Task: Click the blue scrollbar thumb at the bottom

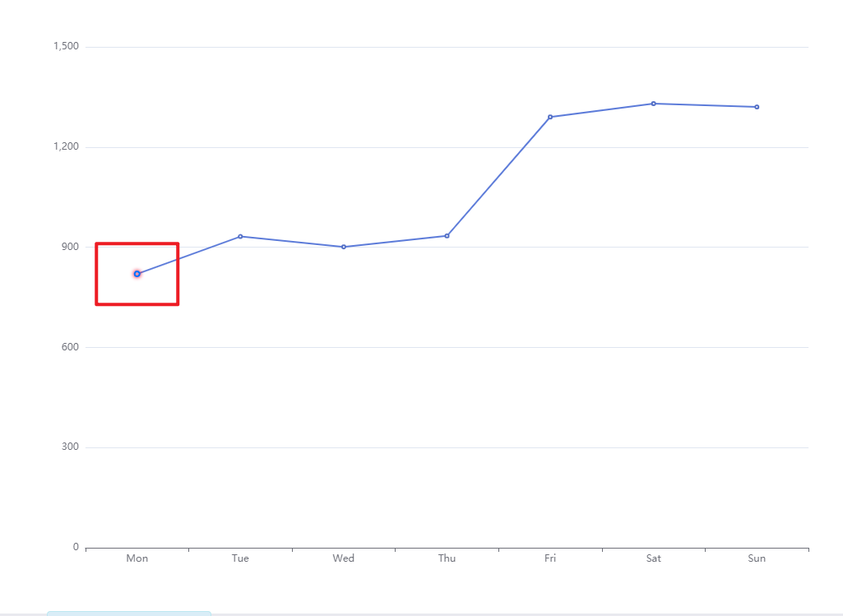Action: click(130, 613)
